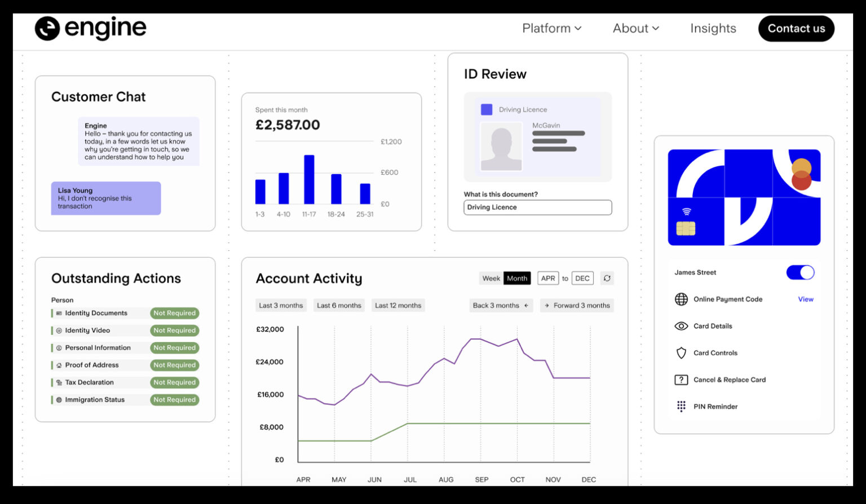Open the Platform dropdown menu
This screenshot has width=866, height=504.
[x=551, y=28]
